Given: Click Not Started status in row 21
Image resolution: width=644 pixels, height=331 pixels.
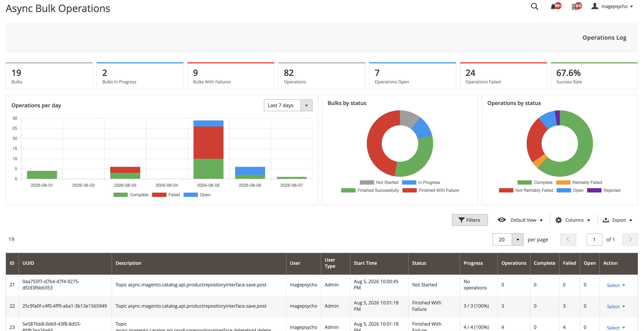Looking at the screenshot, I should [424, 284].
